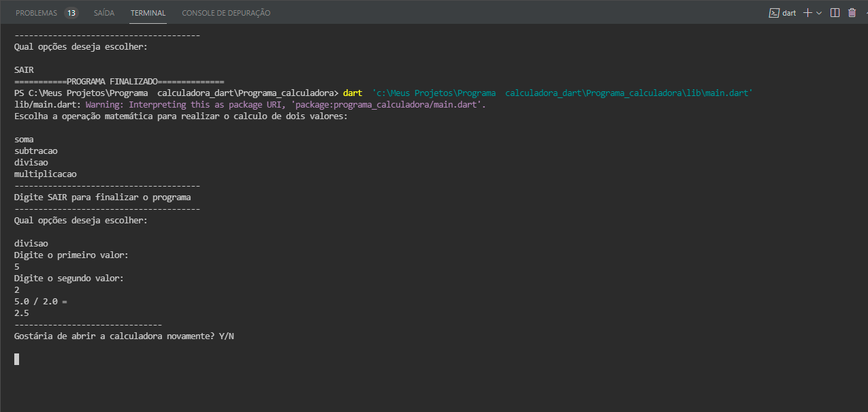Click the main.dart file path link
This screenshot has width=868, height=412.
562,93
